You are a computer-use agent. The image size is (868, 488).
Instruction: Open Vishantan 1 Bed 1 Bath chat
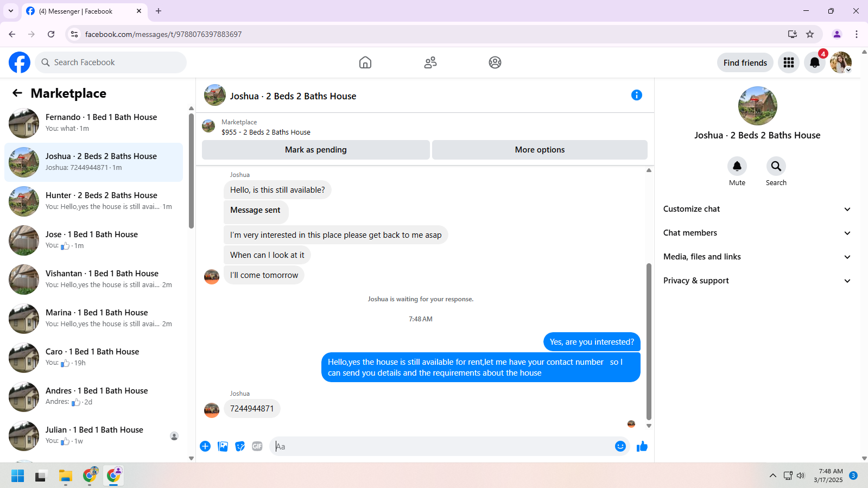pyautogui.click(x=93, y=280)
